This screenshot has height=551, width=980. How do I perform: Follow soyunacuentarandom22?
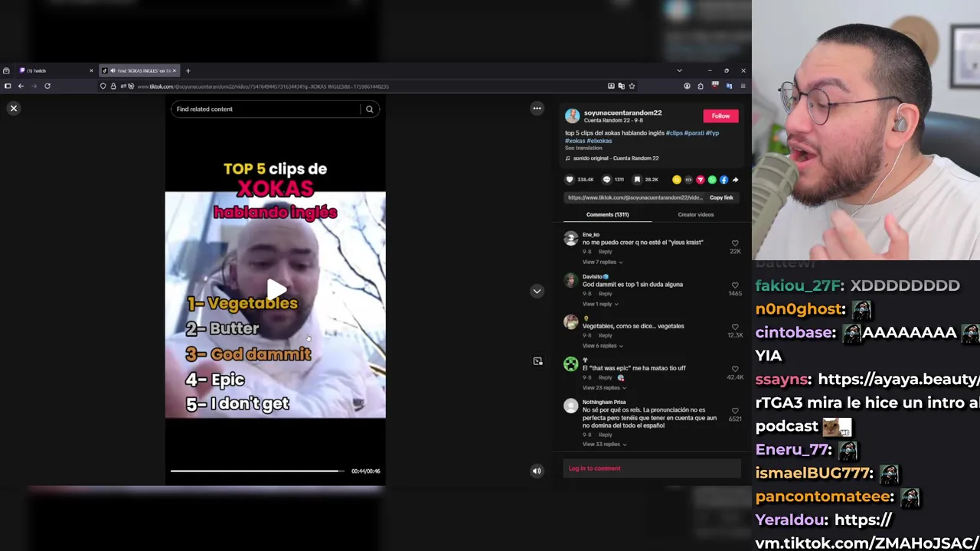(x=720, y=116)
